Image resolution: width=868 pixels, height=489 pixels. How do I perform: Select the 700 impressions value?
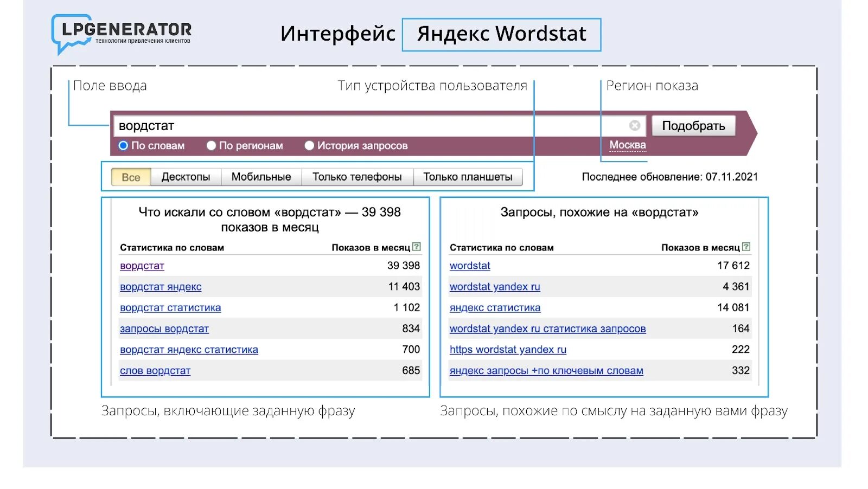click(x=411, y=350)
